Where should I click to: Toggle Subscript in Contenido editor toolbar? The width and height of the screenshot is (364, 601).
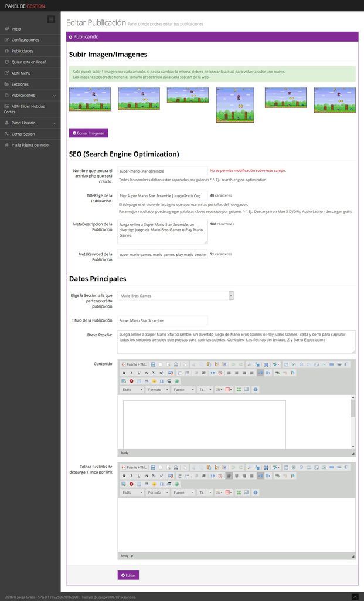tap(154, 373)
